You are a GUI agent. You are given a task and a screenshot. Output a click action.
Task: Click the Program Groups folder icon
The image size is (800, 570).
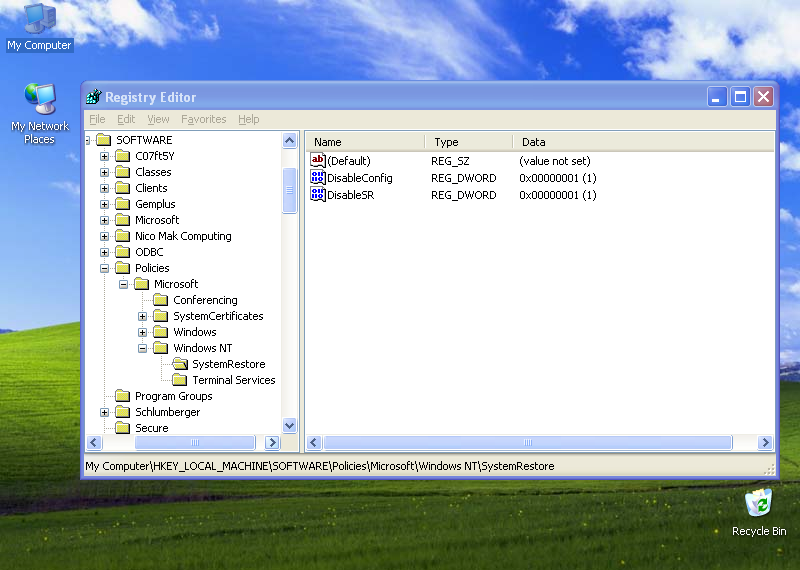pos(122,395)
